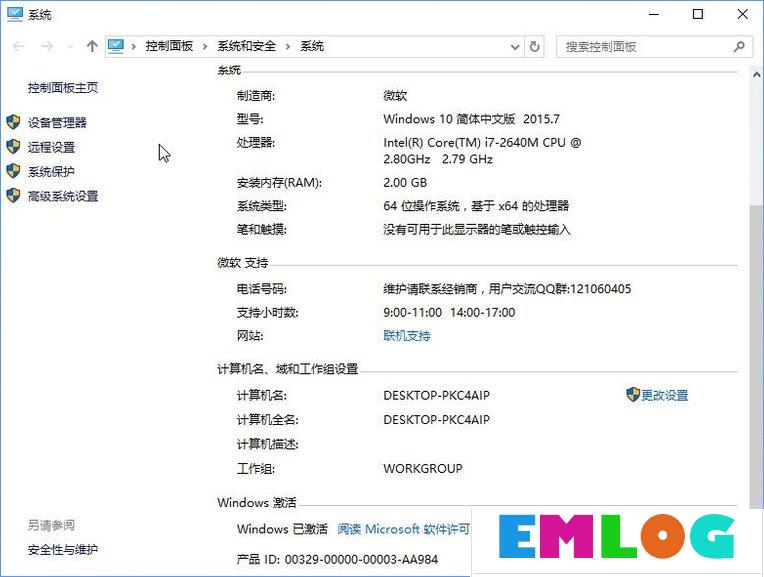
Task: Click shield icon next to 远程设置
Action: click(13, 146)
